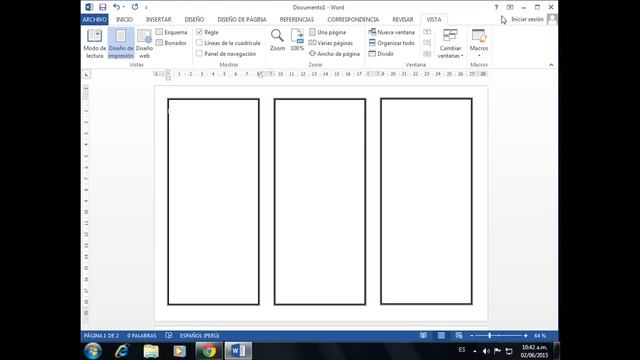Click the Desplazamiento sincrónico icon

427,43
